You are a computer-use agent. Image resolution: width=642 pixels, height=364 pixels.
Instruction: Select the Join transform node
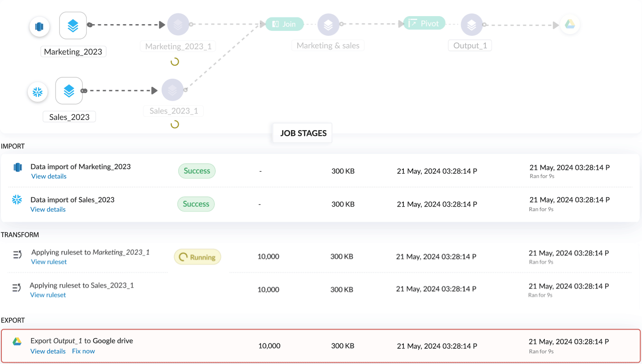tap(285, 24)
